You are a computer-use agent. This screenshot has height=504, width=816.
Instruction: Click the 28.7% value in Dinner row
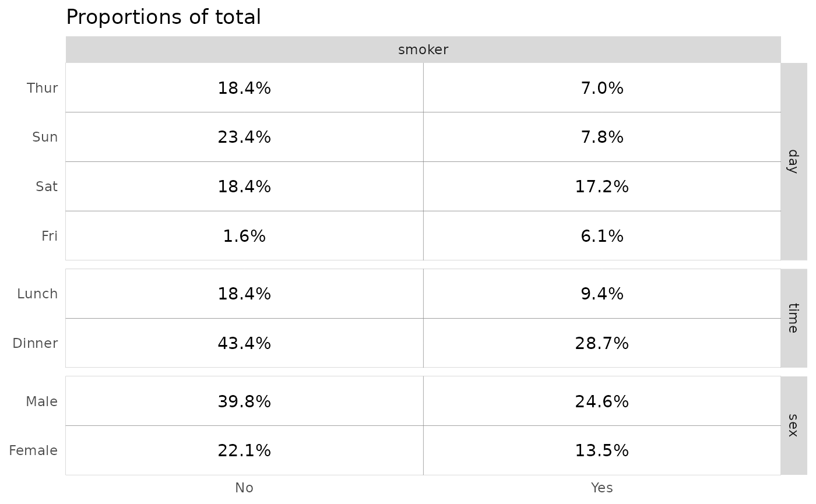coord(602,343)
